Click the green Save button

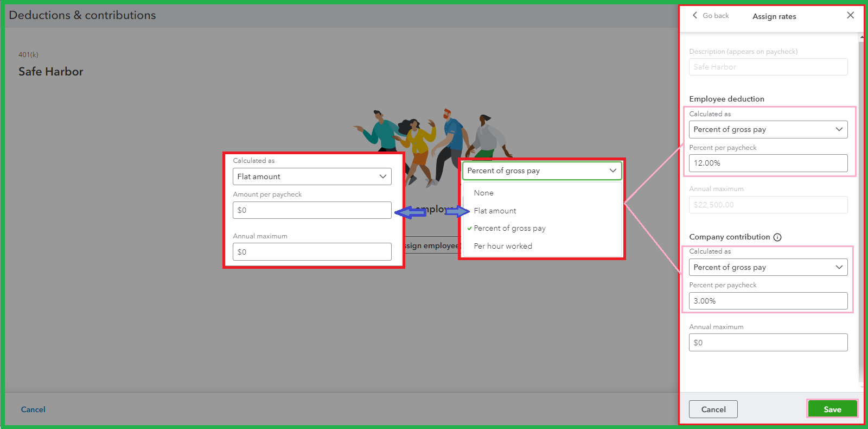pyautogui.click(x=832, y=409)
